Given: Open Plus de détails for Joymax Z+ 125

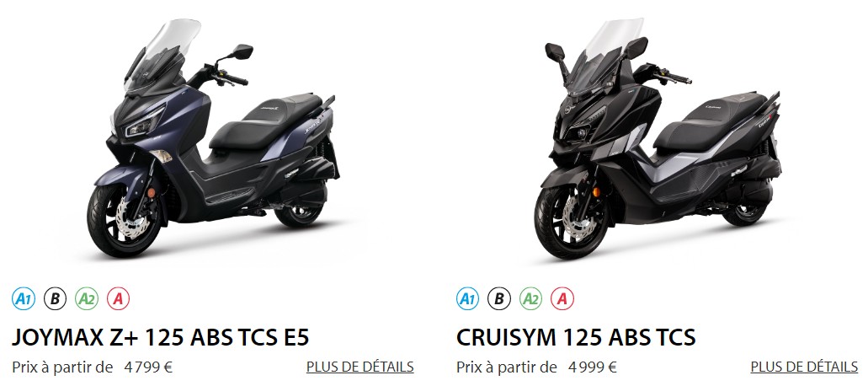Looking at the screenshot, I should (x=359, y=367).
